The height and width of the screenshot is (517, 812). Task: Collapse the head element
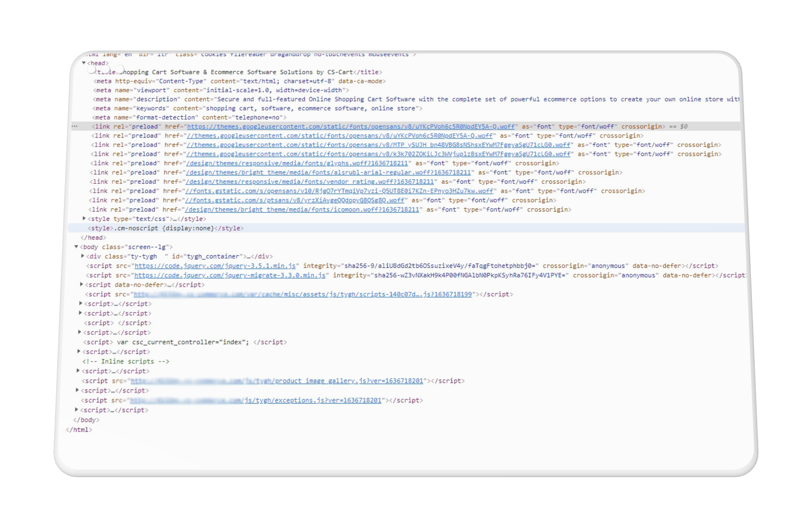coord(84,63)
